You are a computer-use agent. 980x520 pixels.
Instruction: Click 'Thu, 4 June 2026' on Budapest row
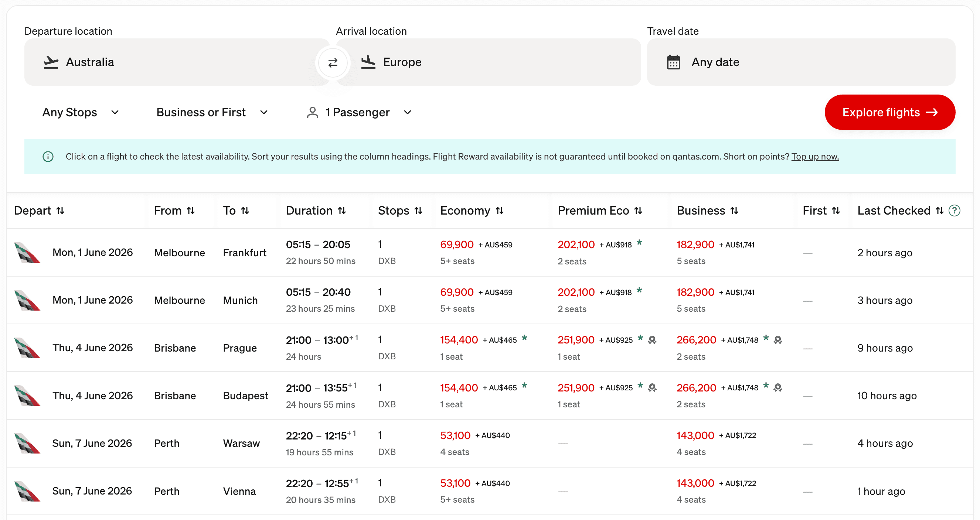(x=92, y=396)
